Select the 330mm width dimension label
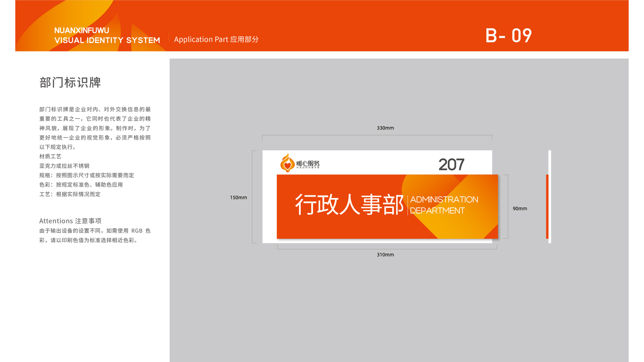This screenshot has width=644, height=362. click(385, 128)
